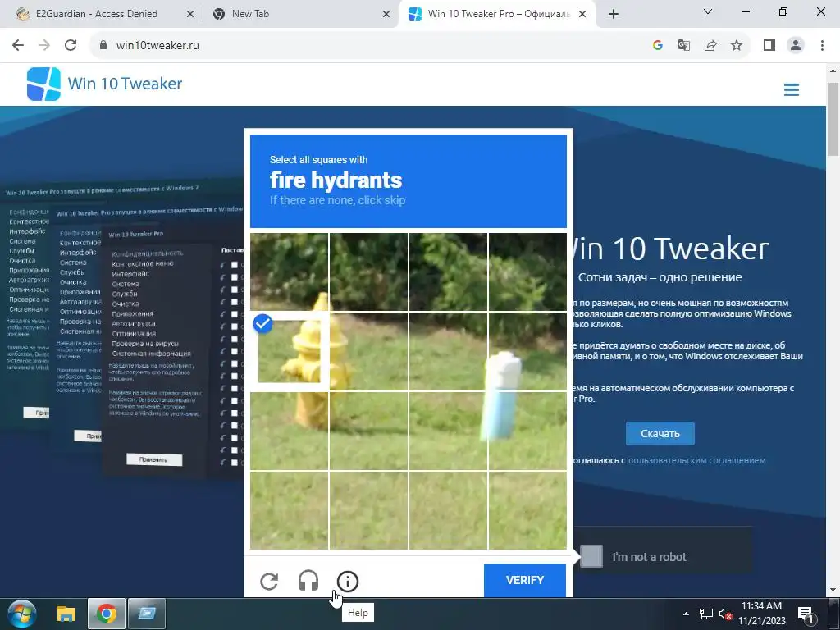The image size is (840, 630).
Task: Select Оптимизация in preview window
Action: pos(134,334)
